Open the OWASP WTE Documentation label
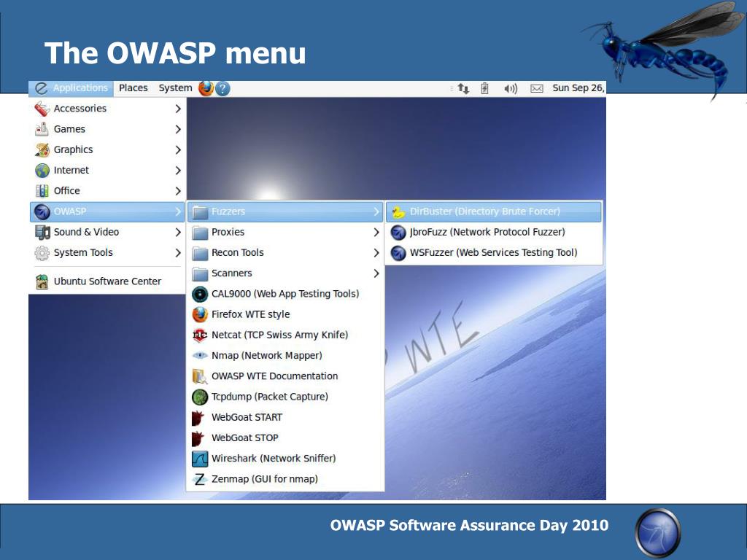The width and height of the screenshot is (747, 560). click(x=274, y=376)
